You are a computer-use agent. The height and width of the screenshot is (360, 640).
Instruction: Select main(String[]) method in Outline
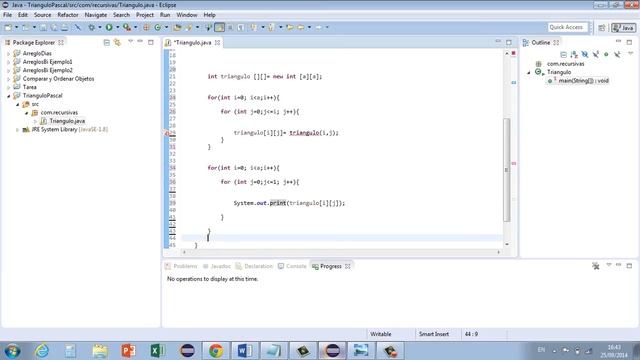(x=583, y=81)
